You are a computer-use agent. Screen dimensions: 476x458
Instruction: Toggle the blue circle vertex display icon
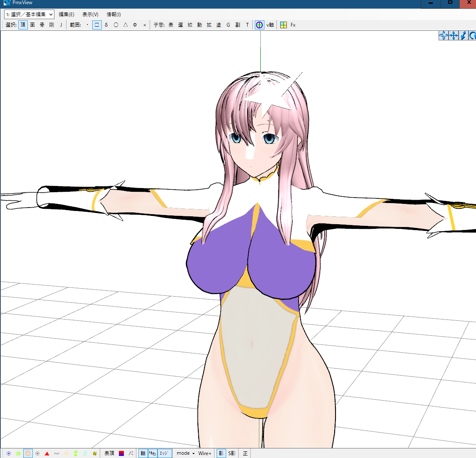[9, 453]
